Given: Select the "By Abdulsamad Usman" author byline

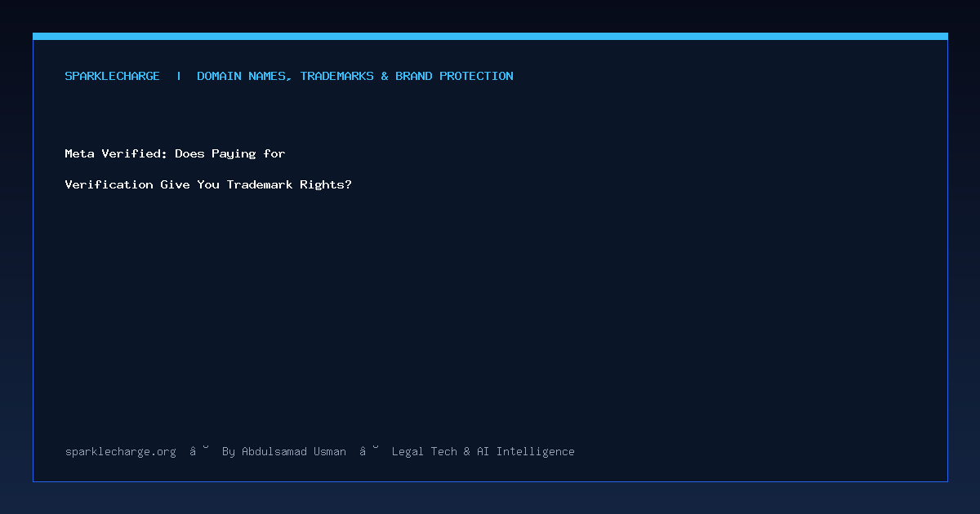Looking at the screenshot, I should click(284, 451).
